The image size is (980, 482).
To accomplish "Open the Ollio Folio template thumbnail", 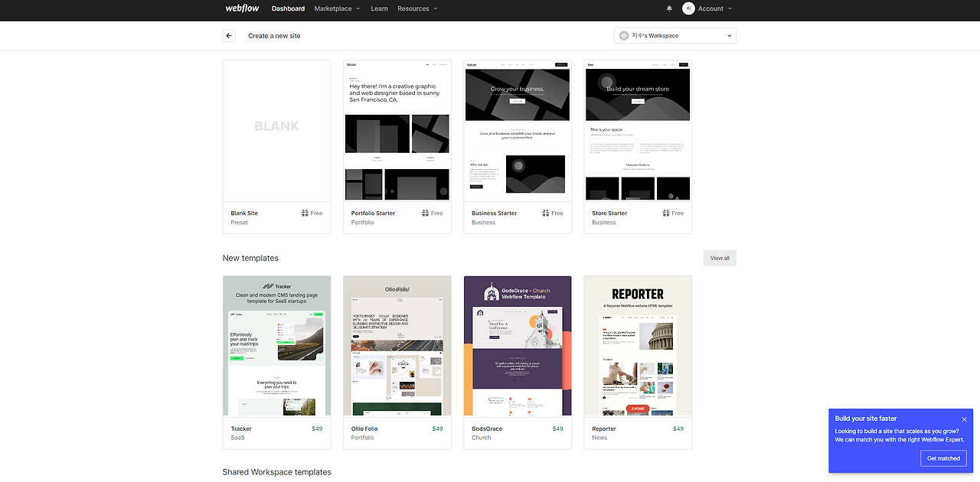I will coord(397,346).
